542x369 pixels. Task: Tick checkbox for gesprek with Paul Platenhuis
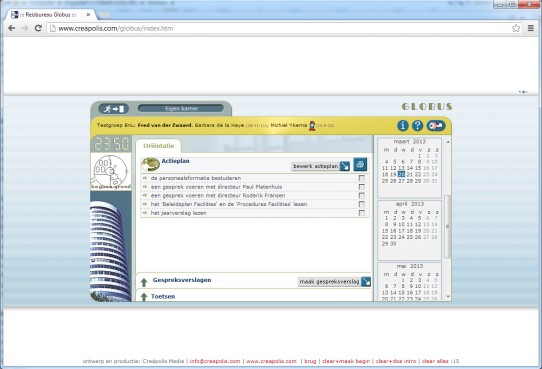point(362,187)
